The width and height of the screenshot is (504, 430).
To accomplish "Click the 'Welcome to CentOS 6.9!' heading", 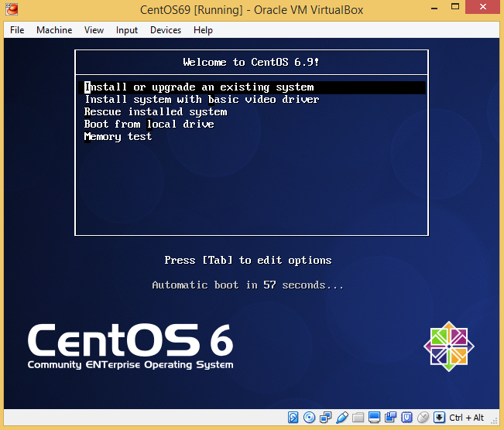I will (x=251, y=62).
